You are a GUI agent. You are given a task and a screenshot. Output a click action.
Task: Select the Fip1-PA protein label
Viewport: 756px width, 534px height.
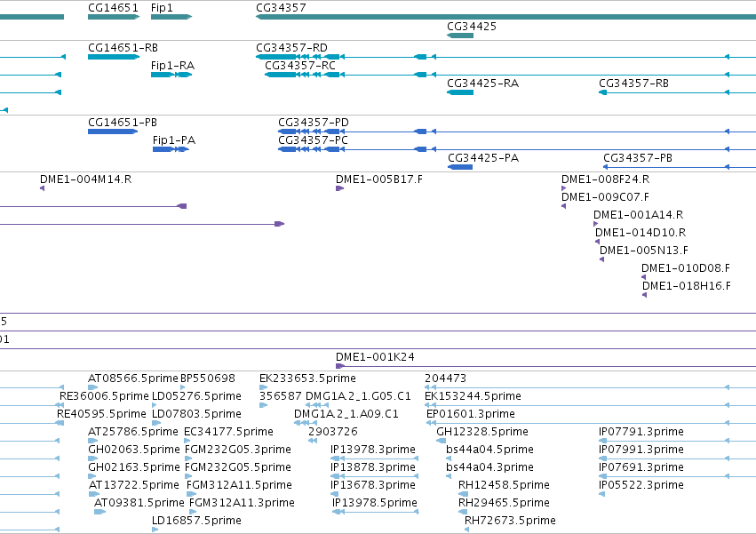(174, 140)
